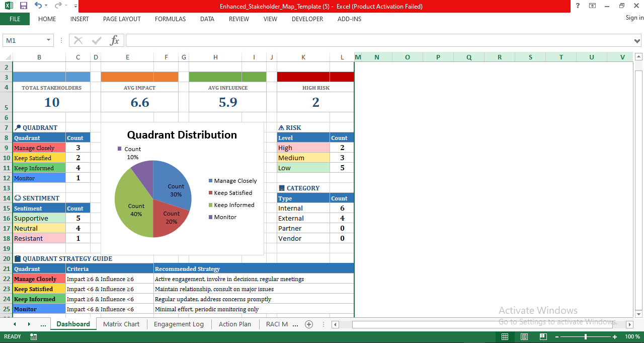This screenshot has width=644, height=343.
Task: Click the orange banner cell above AVG IMPACT
Action: 140,77
